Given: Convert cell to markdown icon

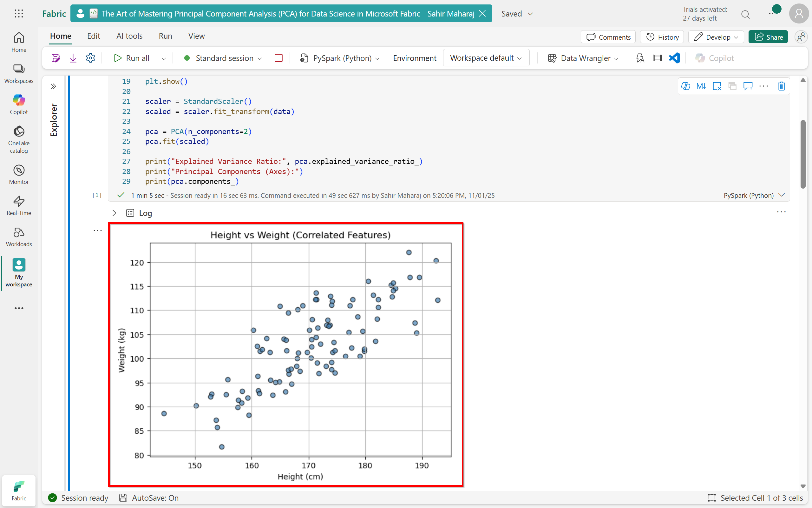Looking at the screenshot, I should coord(701,86).
